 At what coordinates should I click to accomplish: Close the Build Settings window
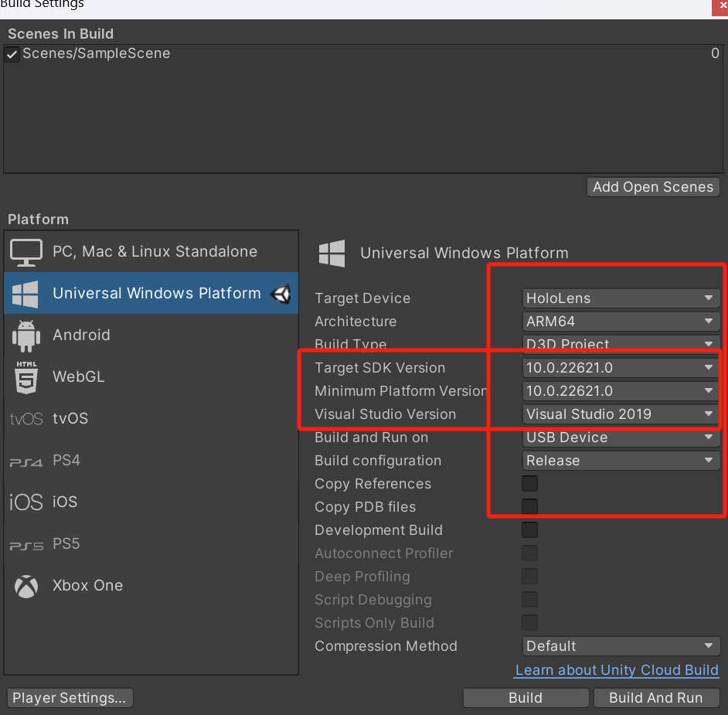click(720, 6)
